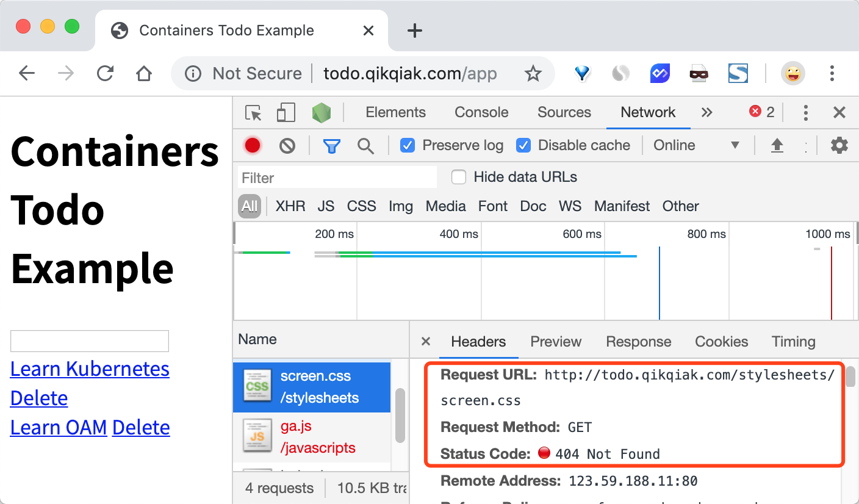Uncheck Disable cache
Viewport: 859px width, 504px height.
(x=523, y=145)
